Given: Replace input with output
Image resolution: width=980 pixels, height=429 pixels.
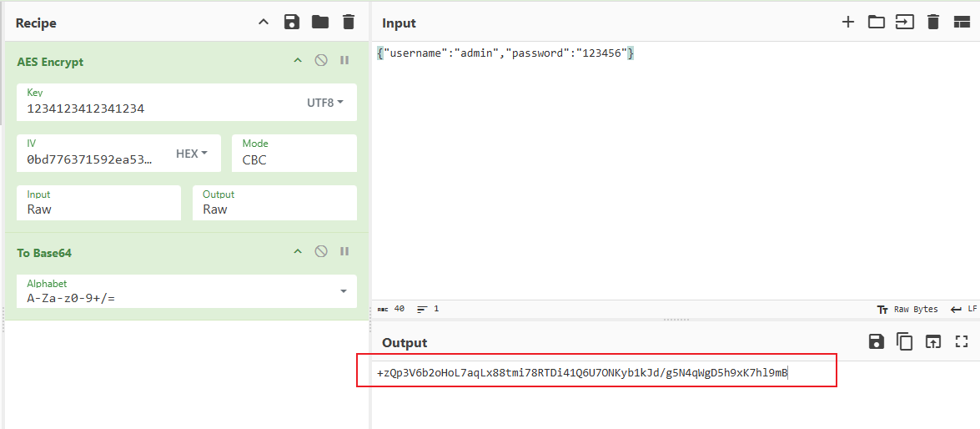Looking at the screenshot, I should 933,341.
